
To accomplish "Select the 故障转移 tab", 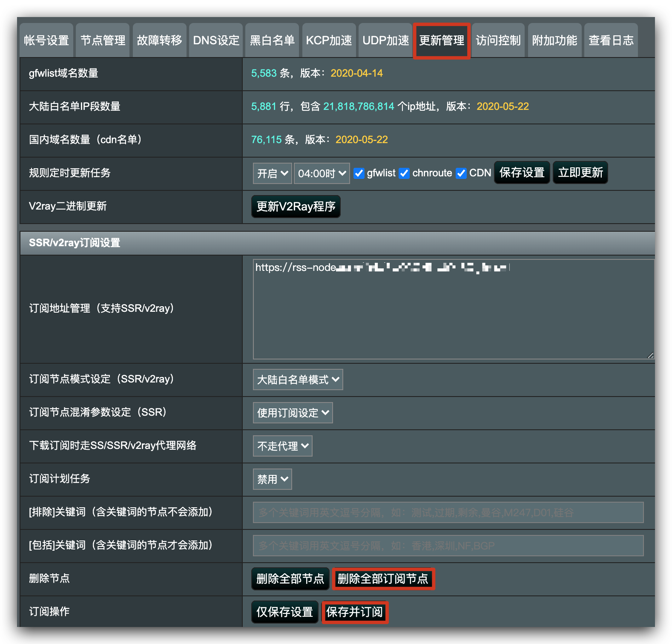I will (x=159, y=40).
